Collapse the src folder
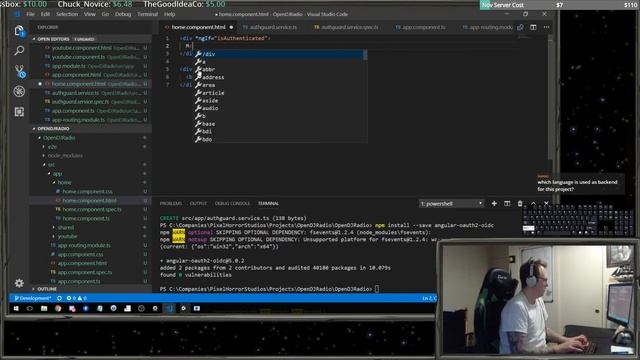 click(51, 164)
